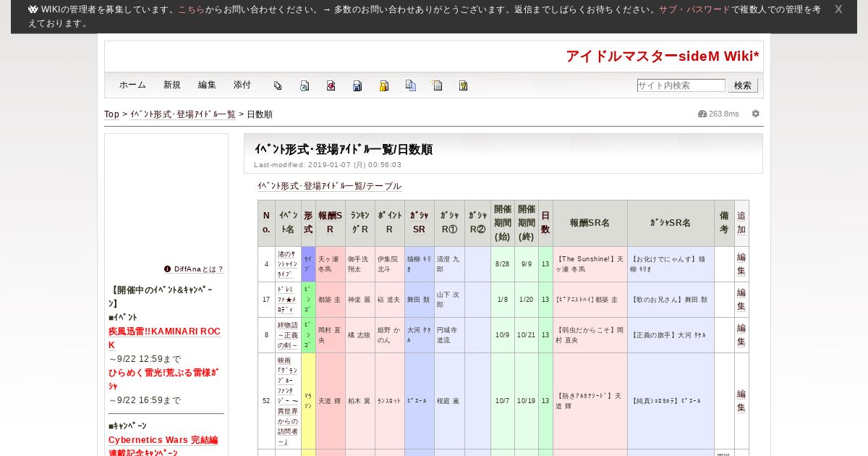Image resolution: width=868 pixels, height=456 pixels.
Task: Close the top notification banner with X
Action: tap(838, 9)
